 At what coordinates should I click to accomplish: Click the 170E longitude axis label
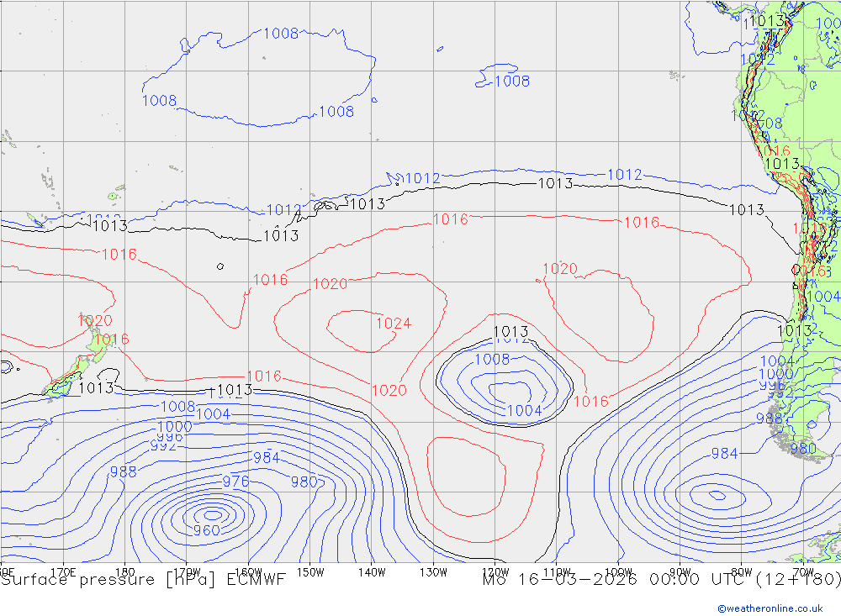pos(63,572)
